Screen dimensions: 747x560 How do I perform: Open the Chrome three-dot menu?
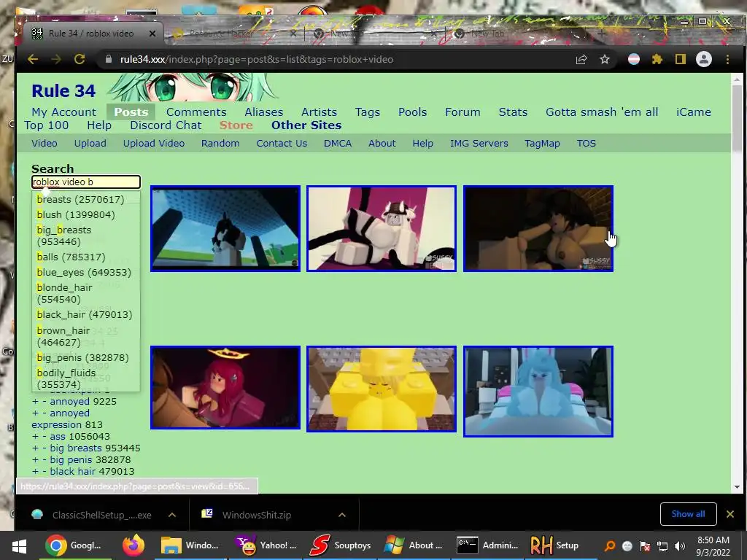click(727, 60)
